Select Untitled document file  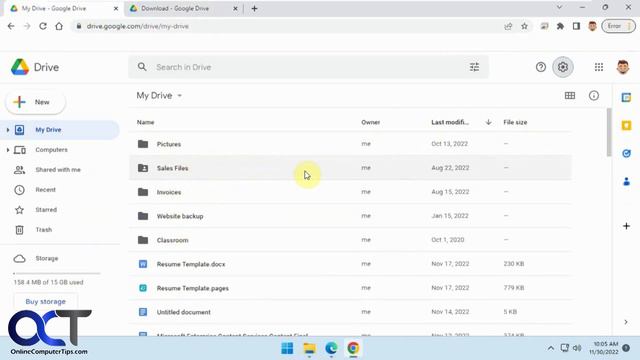350,312
